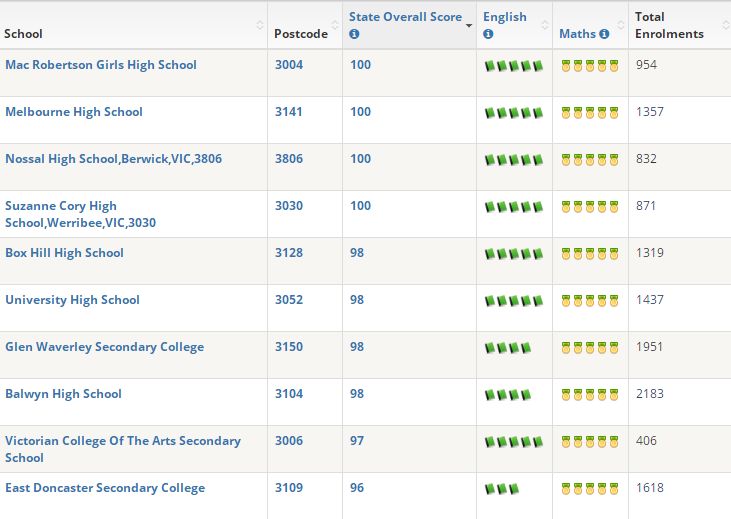The width and height of the screenshot is (731, 519).
Task: Click enrolment value 1618
Action: [x=649, y=488]
